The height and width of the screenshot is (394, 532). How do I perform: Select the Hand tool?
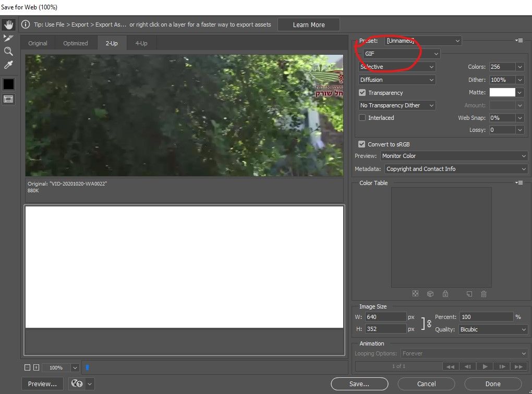tap(8, 24)
